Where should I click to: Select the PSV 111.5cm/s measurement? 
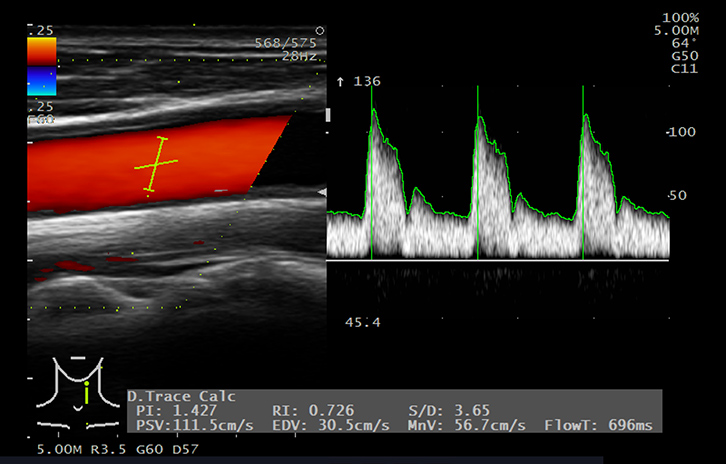(179, 426)
